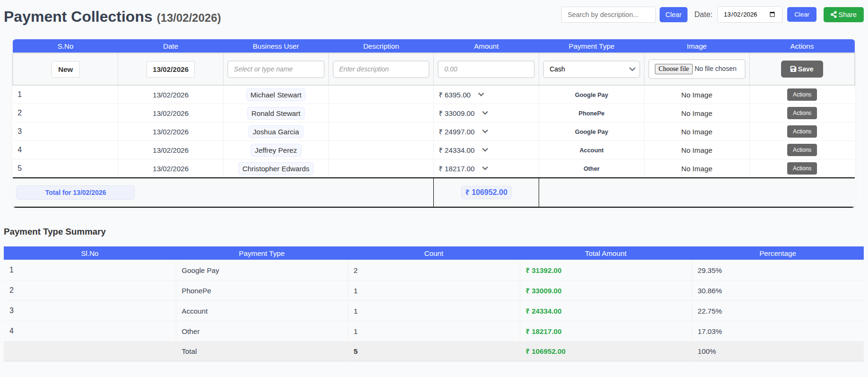Click the date filter input 13/02/2026

coord(749,15)
